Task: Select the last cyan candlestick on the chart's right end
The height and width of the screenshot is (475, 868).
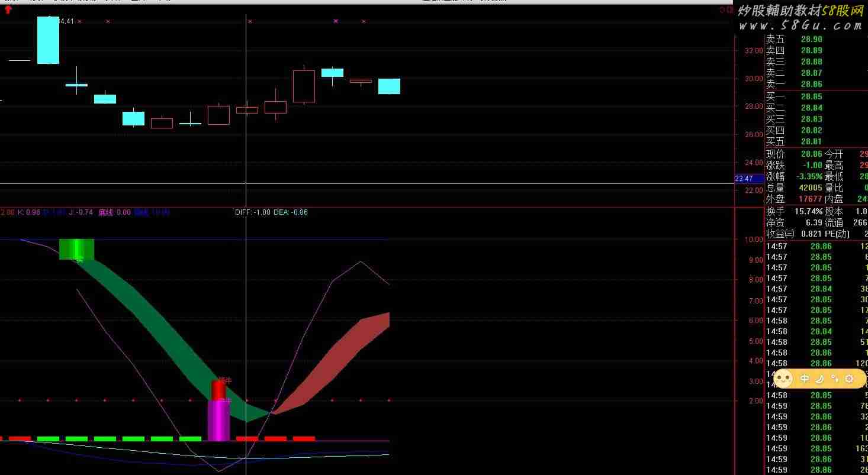Action: [389, 86]
